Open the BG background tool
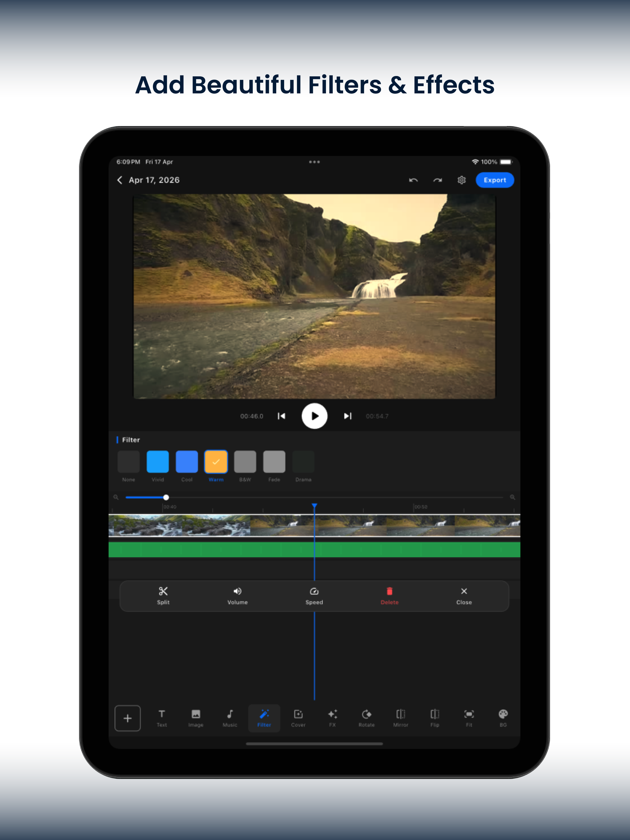 click(x=503, y=718)
